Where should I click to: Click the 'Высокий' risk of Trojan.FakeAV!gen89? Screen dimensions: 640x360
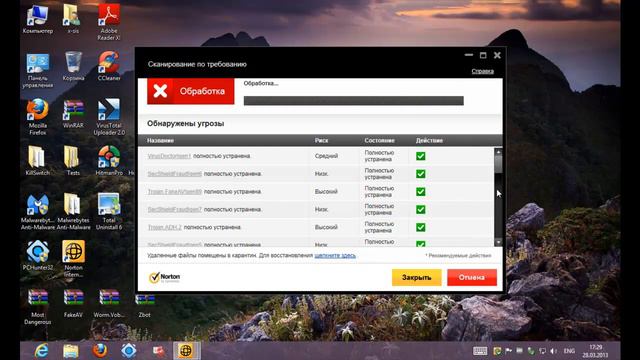[x=326, y=191]
